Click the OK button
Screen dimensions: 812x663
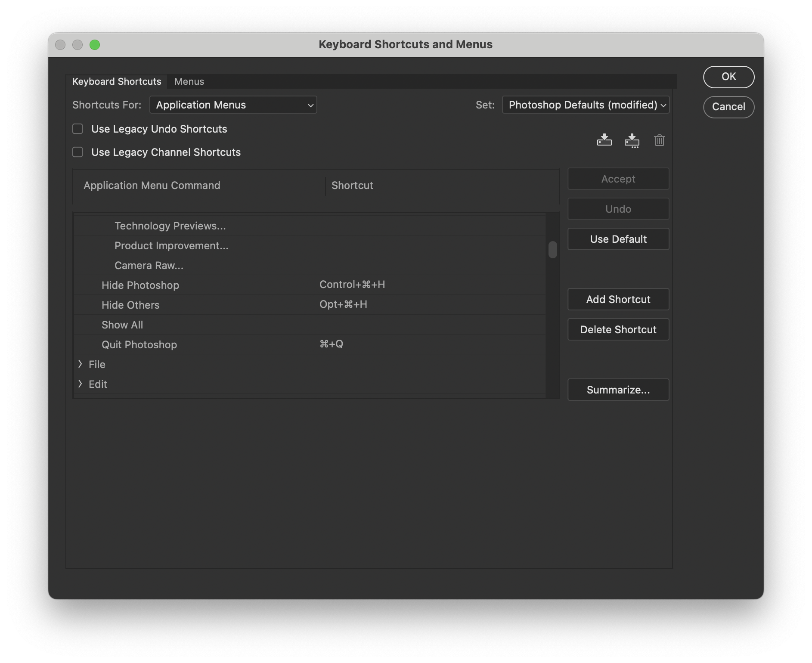(x=728, y=77)
